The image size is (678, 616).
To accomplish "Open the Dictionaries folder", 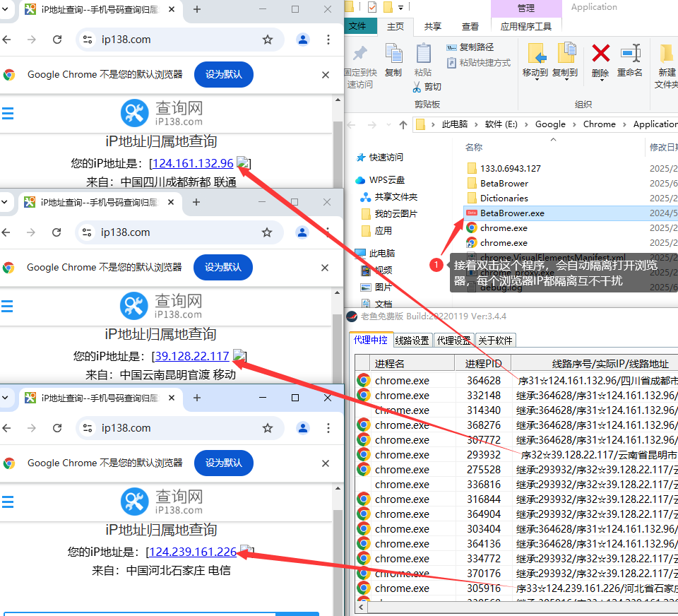I will (x=504, y=198).
